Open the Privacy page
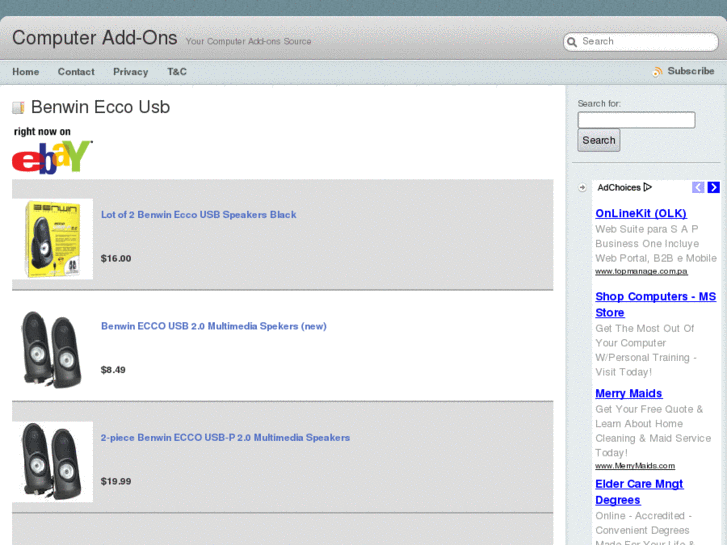The height and width of the screenshot is (545, 727). (x=131, y=72)
